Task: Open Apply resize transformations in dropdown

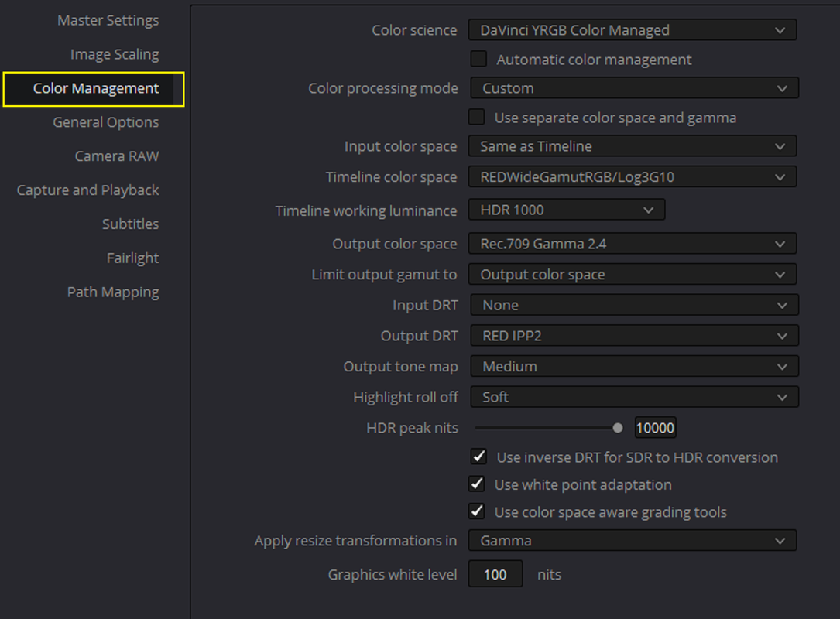Action: tap(633, 541)
